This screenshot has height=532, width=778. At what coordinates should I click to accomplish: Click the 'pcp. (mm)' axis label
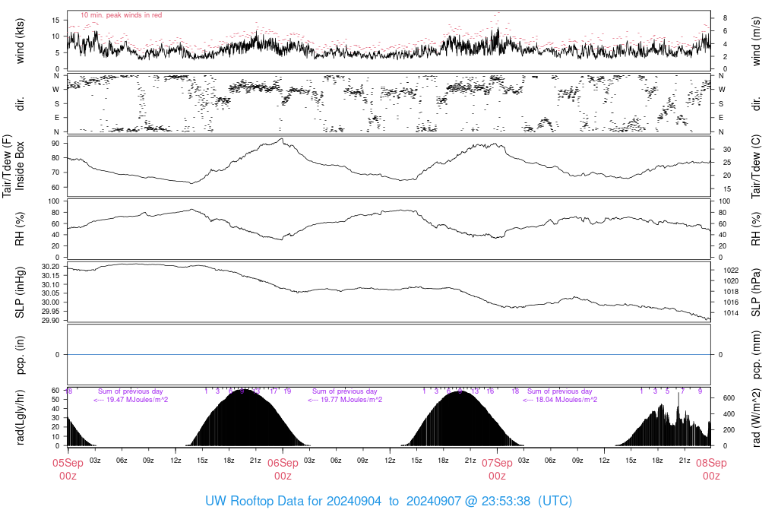756,354
